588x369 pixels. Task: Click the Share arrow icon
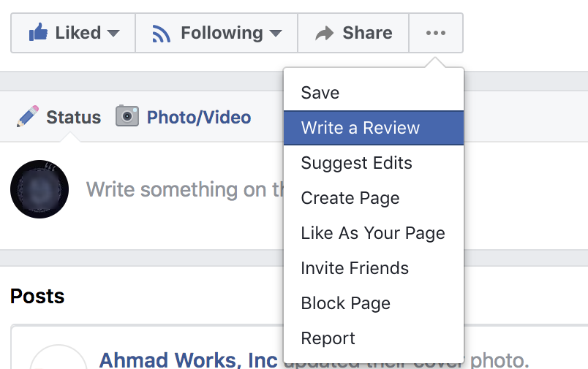324,33
